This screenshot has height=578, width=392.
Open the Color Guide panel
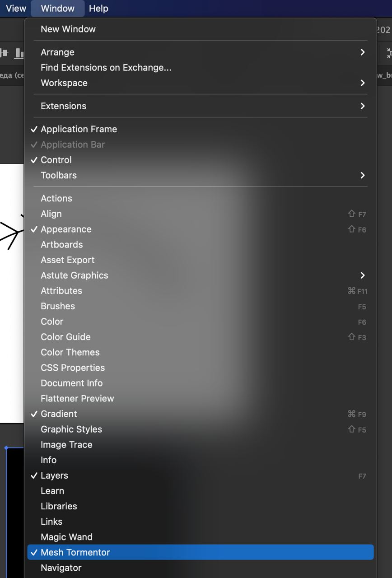point(201,336)
